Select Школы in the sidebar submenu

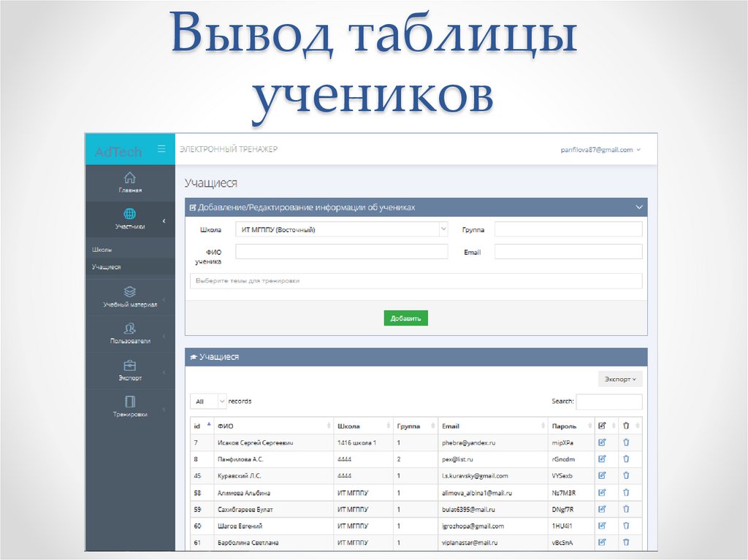pyautogui.click(x=102, y=250)
